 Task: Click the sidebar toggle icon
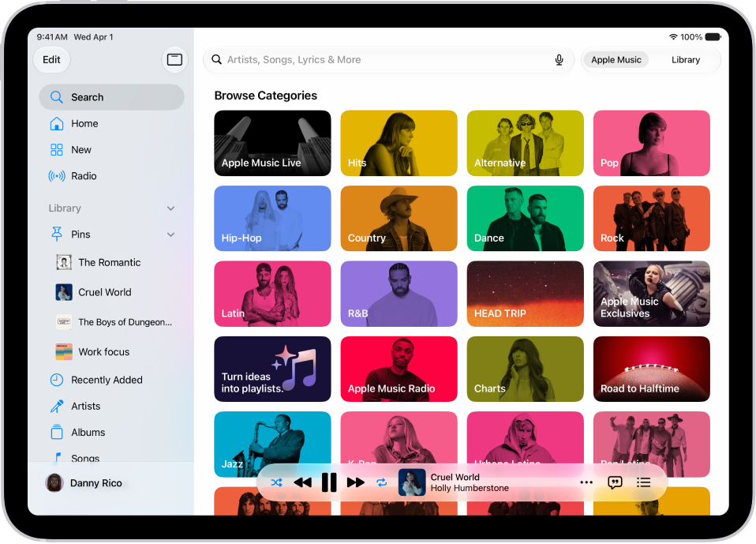click(174, 59)
